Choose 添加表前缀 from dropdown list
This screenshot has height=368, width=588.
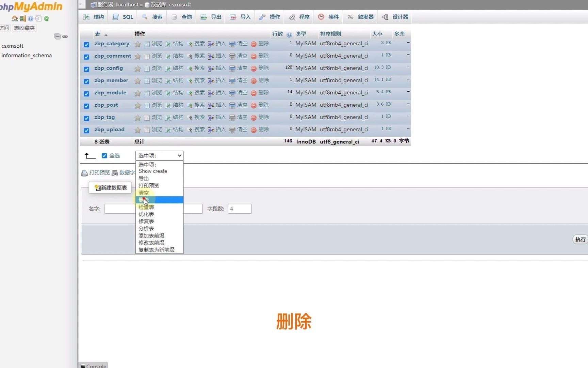(159, 235)
